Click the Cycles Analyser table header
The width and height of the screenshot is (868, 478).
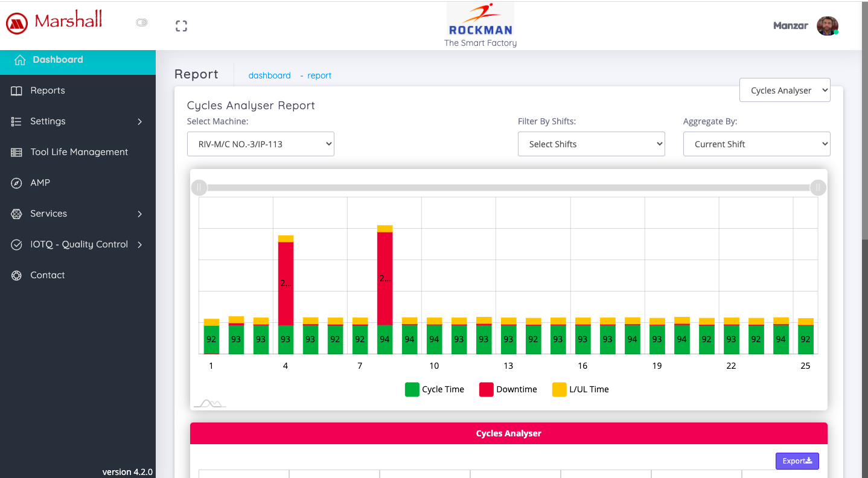(508, 433)
